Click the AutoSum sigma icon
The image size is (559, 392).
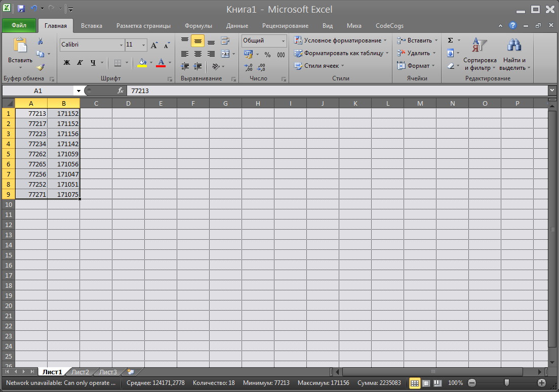click(450, 40)
